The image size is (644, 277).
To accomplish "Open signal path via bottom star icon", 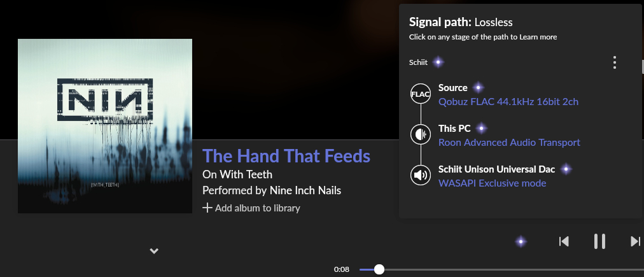I will tap(521, 241).
